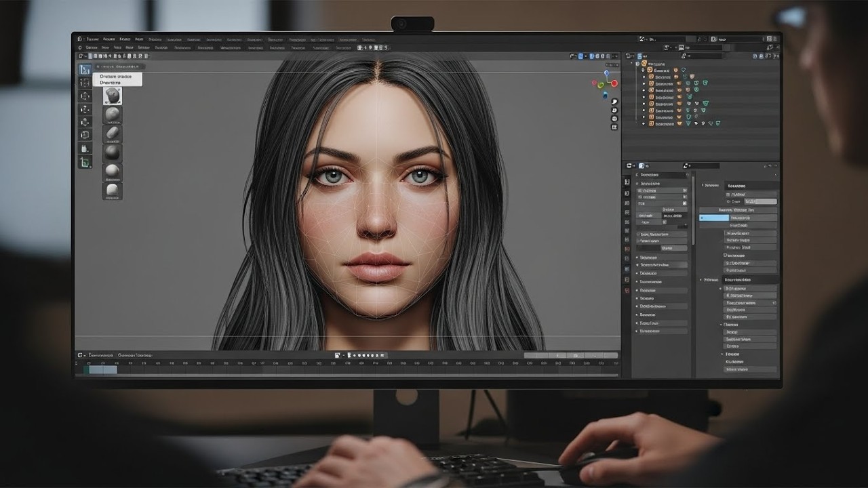Viewport: 868px width, 488px height.
Task: Click the blue Z axis ball on viewport gizmo
Action: pyautogui.click(x=607, y=73)
